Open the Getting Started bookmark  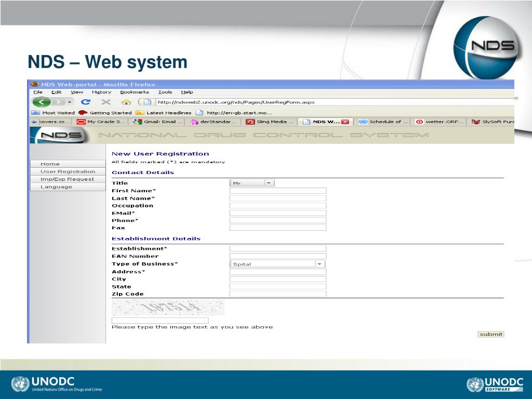(105, 113)
